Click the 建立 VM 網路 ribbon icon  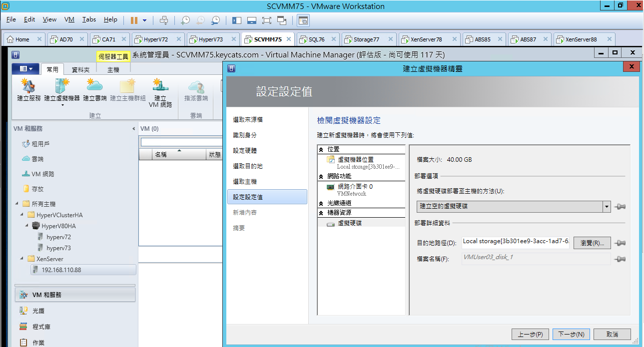(160, 93)
